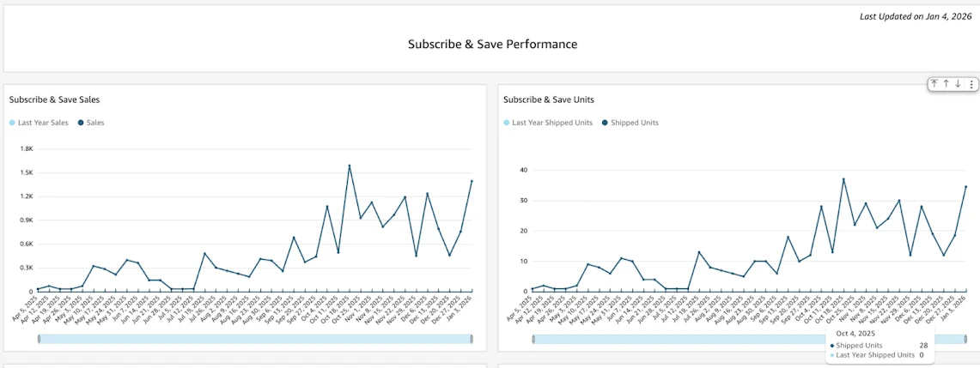Viewport: 980px width, 368px height.
Task: Click the move-to-top arrow icon
Action: [934, 84]
